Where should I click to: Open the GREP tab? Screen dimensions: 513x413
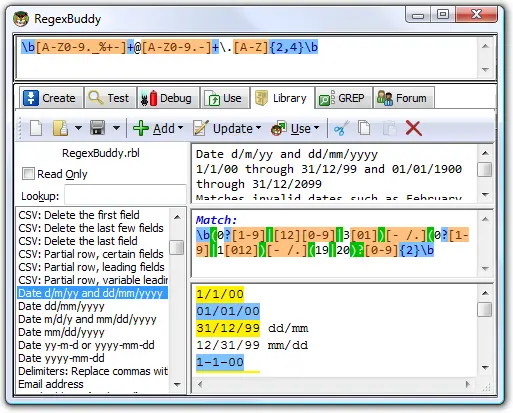click(344, 98)
